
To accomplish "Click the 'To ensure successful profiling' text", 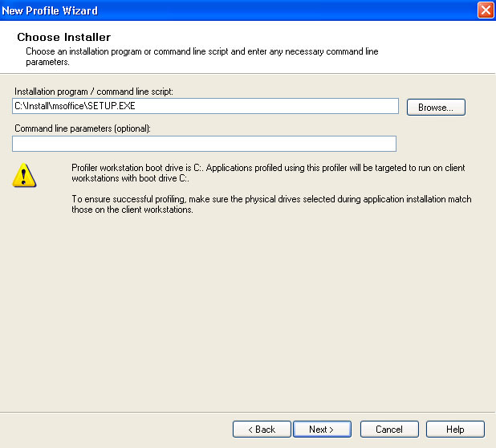I will click(x=271, y=204).
